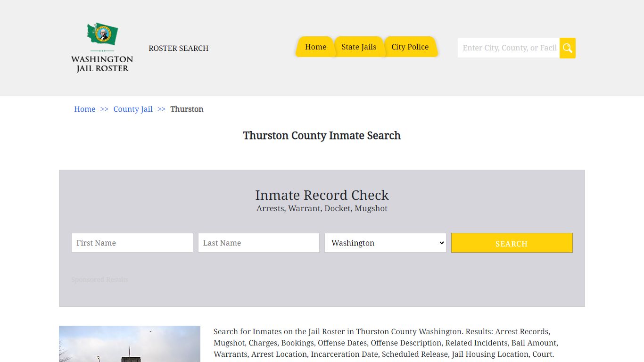
Task: Follow the County Jail breadcrumb link
Action: click(x=133, y=109)
